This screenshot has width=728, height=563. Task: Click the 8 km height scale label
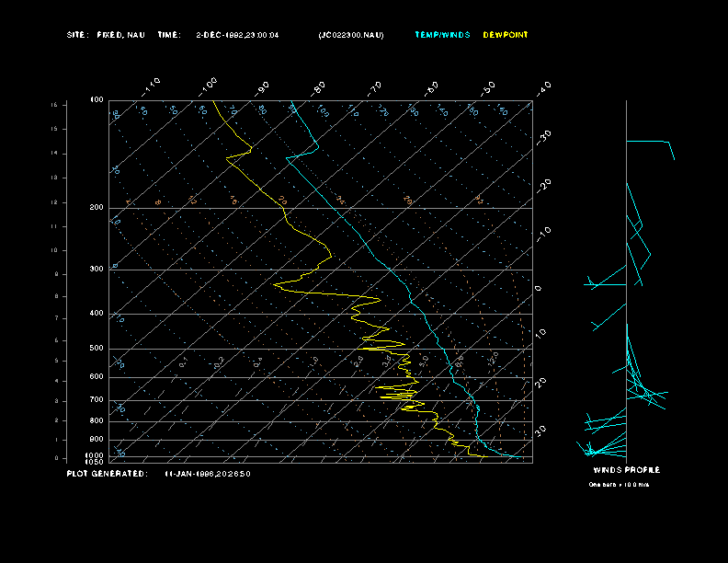56,296
